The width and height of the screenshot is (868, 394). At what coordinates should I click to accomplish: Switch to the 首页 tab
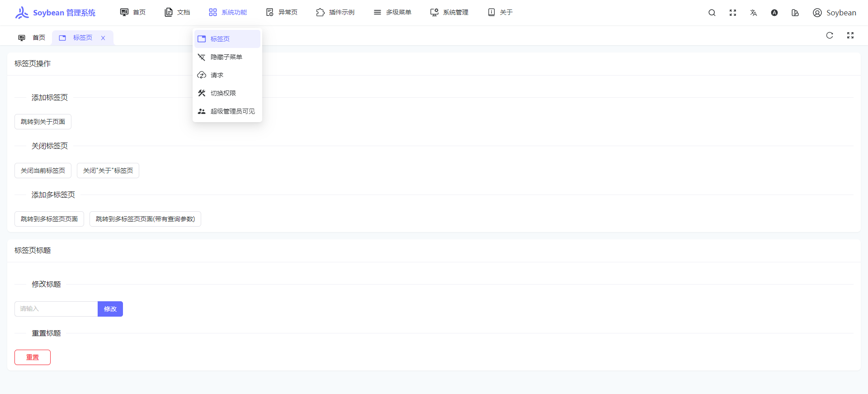[x=32, y=38]
